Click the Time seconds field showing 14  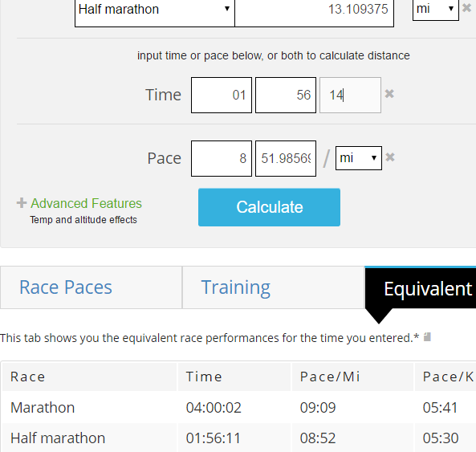coord(350,95)
